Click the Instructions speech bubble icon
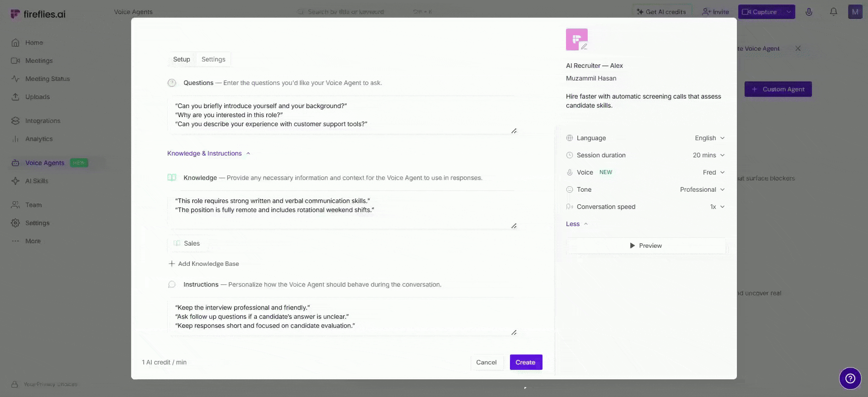The width and height of the screenshot is (868, 397). tap(172, 284)
